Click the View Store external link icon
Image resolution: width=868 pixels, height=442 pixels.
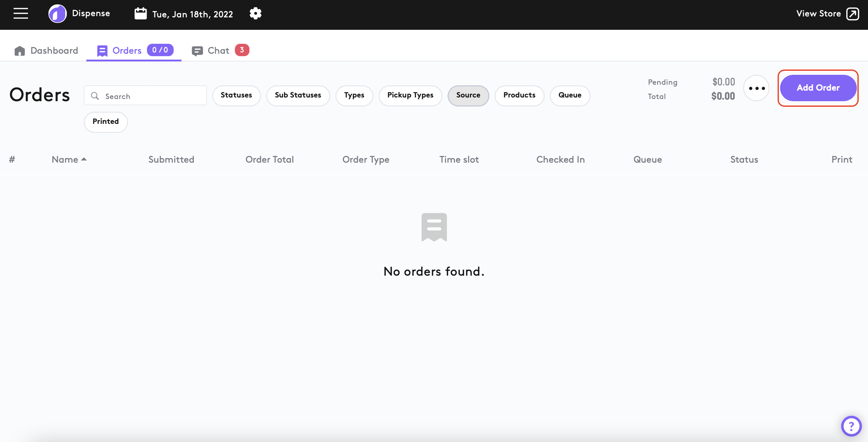[x=852, y=14]
